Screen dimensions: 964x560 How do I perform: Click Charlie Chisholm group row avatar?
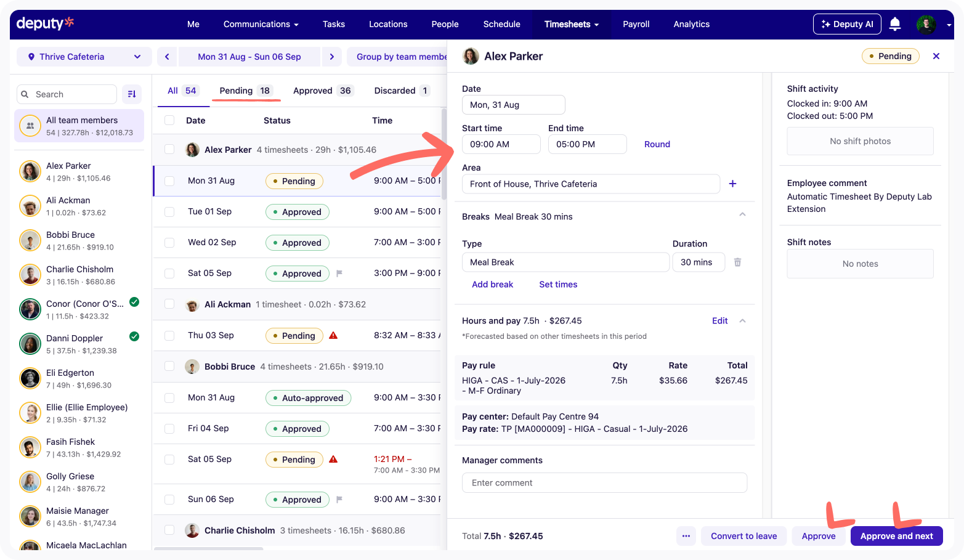[x=192, y=530]
